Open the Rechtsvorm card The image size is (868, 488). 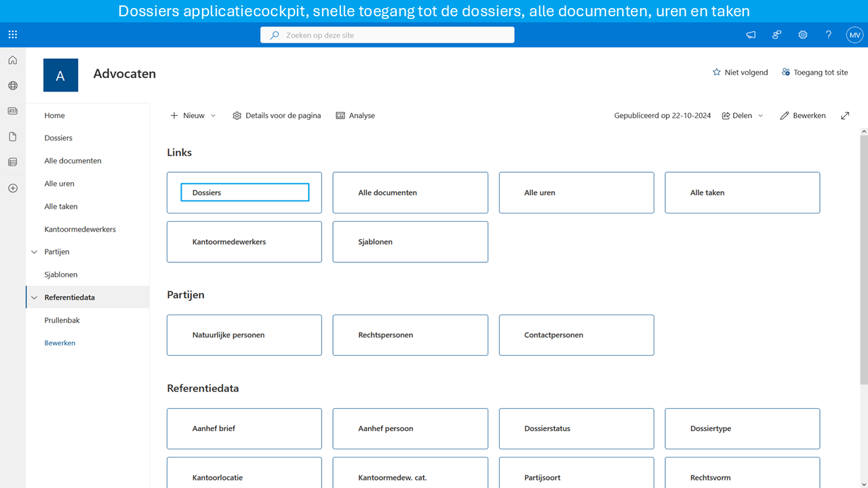743,473
